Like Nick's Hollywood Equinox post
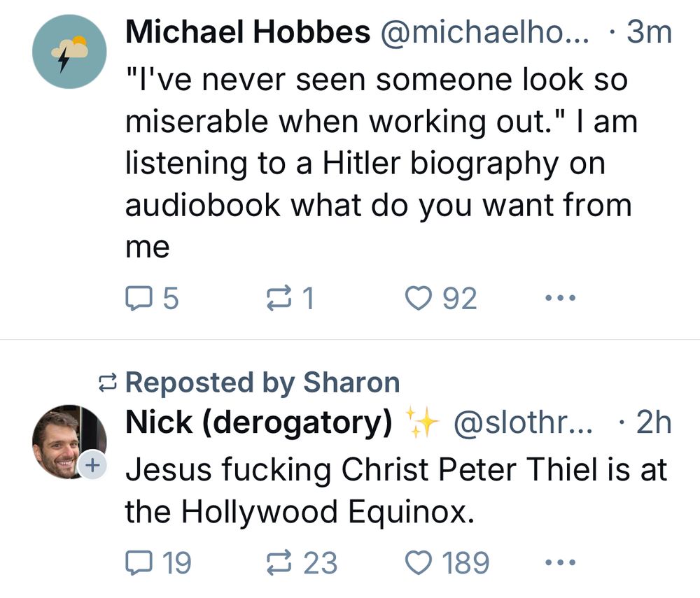Screen dimensions: 700x598 tap(447, 563)
